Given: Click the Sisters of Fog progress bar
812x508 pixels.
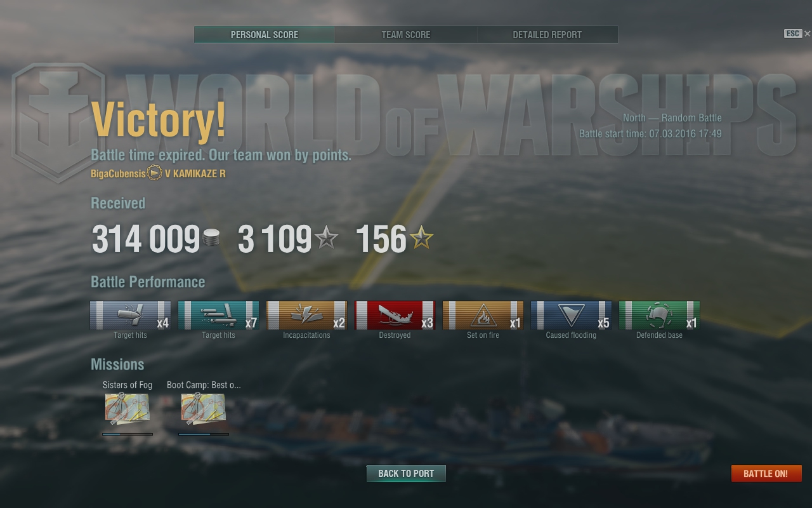Looking at the screenshot, I should click(x=128, y=434).
